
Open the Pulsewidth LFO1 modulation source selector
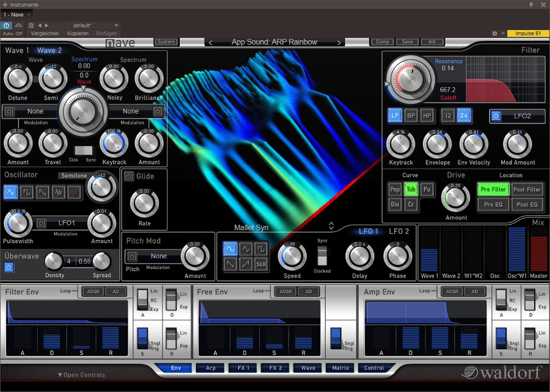point(66,223)
